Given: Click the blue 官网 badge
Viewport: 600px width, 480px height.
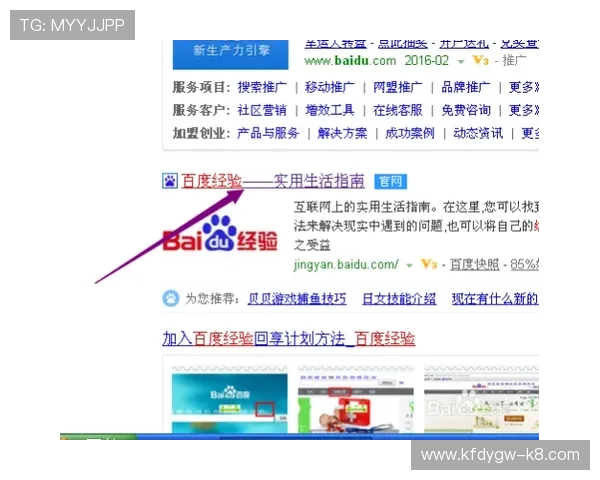Looking at the screenshot, I should click(390, 181).
